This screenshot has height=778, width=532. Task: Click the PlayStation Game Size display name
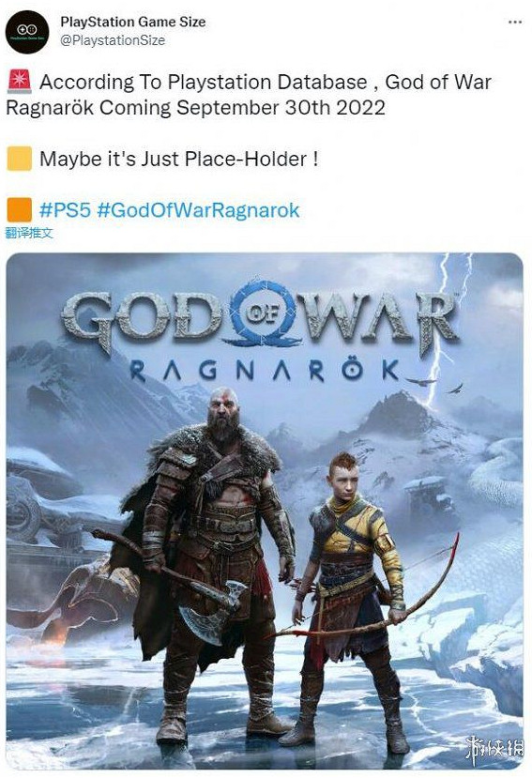tap(132, 22)
